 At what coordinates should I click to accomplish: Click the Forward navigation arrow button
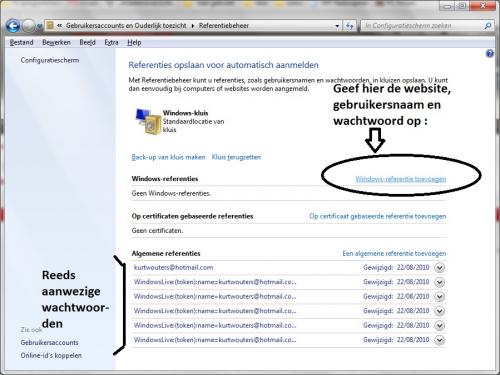coord(28,26)
